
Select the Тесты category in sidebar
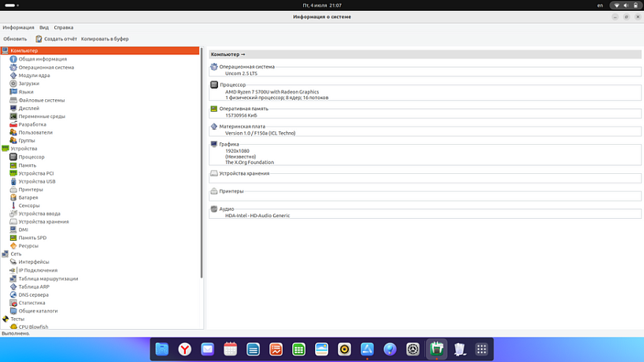click(x=17, y=319)
